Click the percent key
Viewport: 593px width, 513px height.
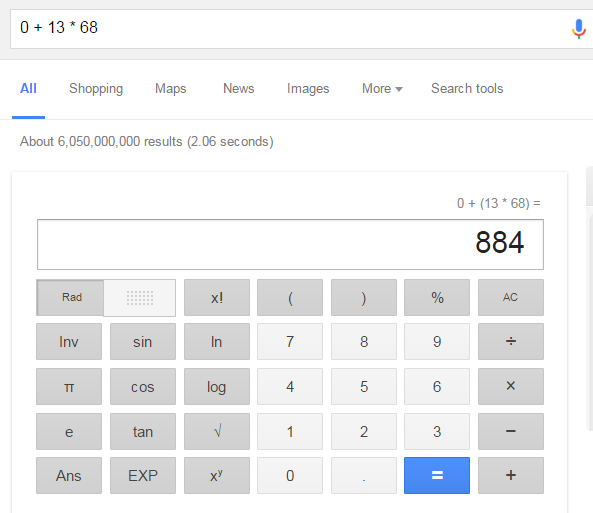coord(437,298)
